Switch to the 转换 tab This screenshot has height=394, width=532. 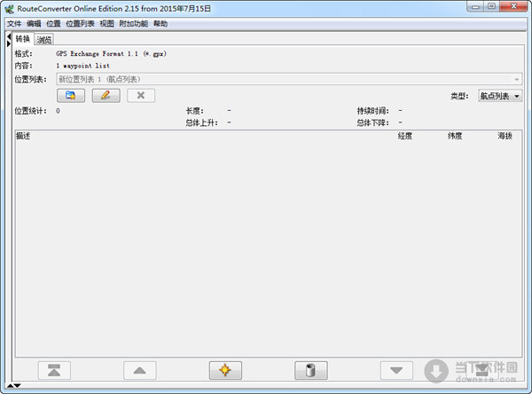pyautogui.click(x=23, y=39)
